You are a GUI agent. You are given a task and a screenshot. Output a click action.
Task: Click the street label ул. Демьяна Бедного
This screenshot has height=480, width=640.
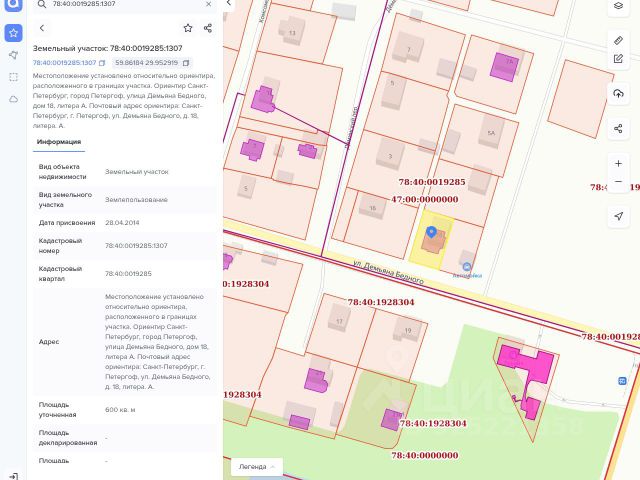click(388, 272)
